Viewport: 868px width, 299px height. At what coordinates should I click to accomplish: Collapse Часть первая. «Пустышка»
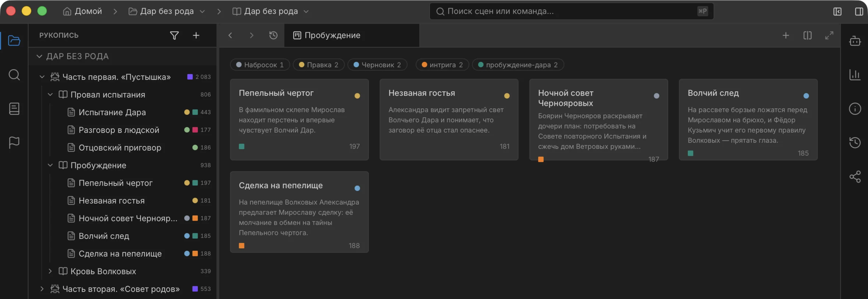click(x=42, y=77)
